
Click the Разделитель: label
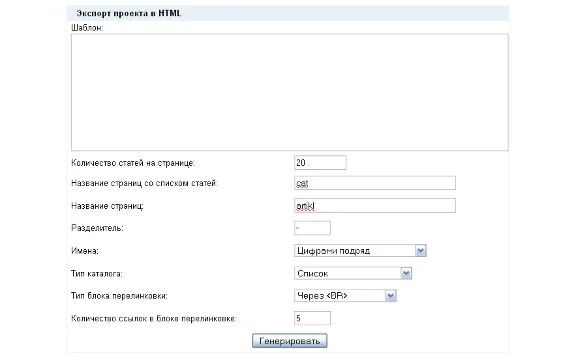click(x=97, y=228)
